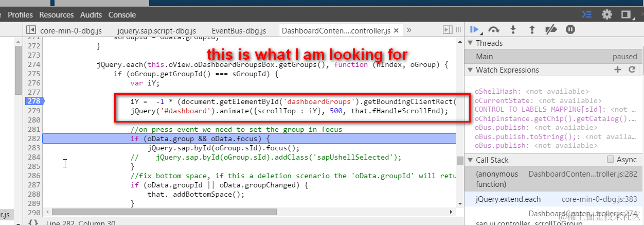Remove the breakpoint on line 278
The width and height of the screenshot is (644, 225).
pyautogui.click(x=34, y=101)
